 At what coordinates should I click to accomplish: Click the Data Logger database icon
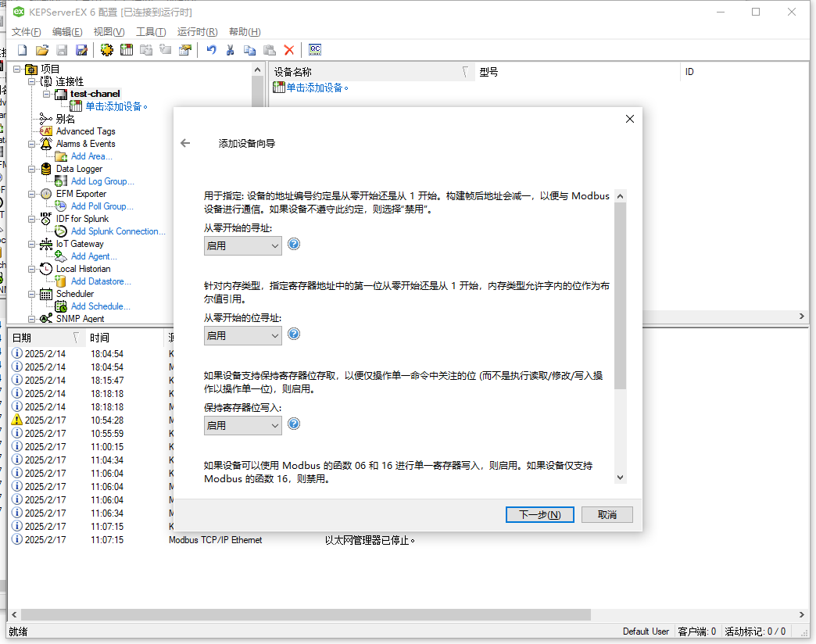click(x=46, y=169)
